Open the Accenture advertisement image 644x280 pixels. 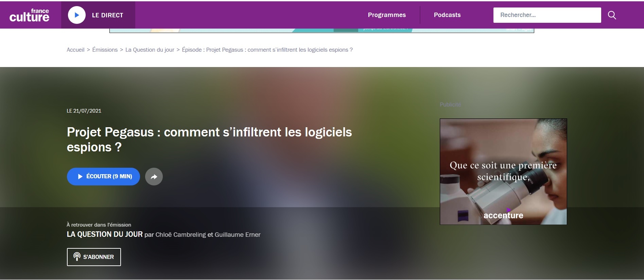[503, 171]
